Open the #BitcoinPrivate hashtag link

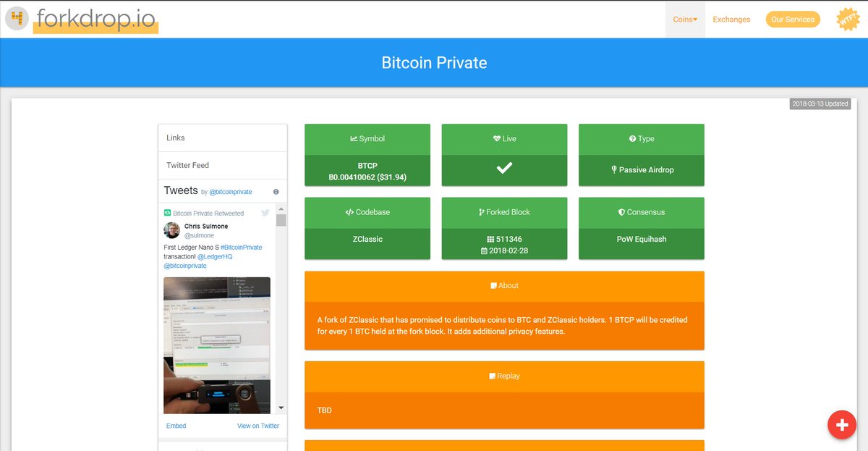coord(242,248)
